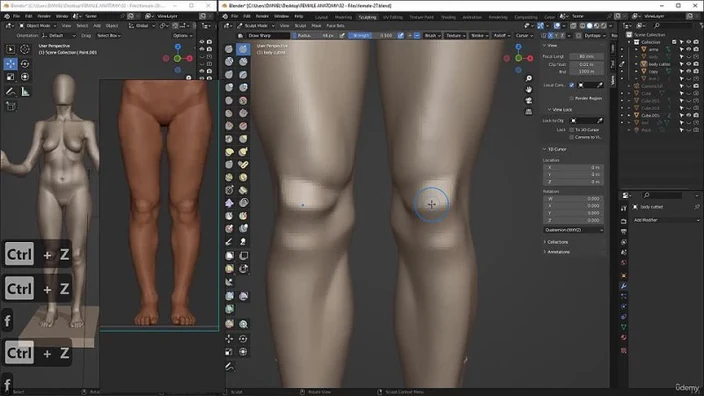Click the zoom magnifier icon in sculpt viewport
The height and width of the screenshot is (396, 704).
click(529, 79)
